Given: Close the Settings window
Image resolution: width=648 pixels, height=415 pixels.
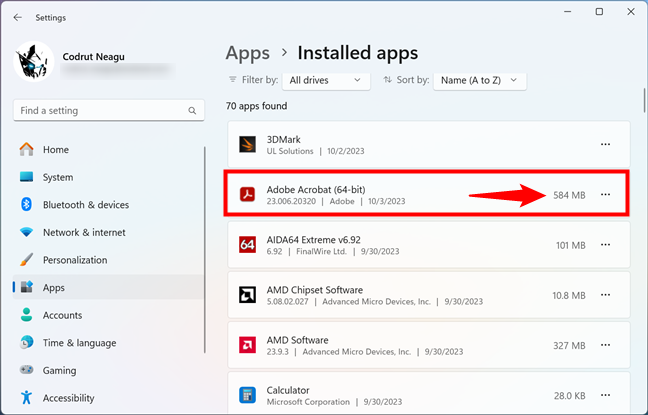Looking at the screenshot, I should 631,12.
